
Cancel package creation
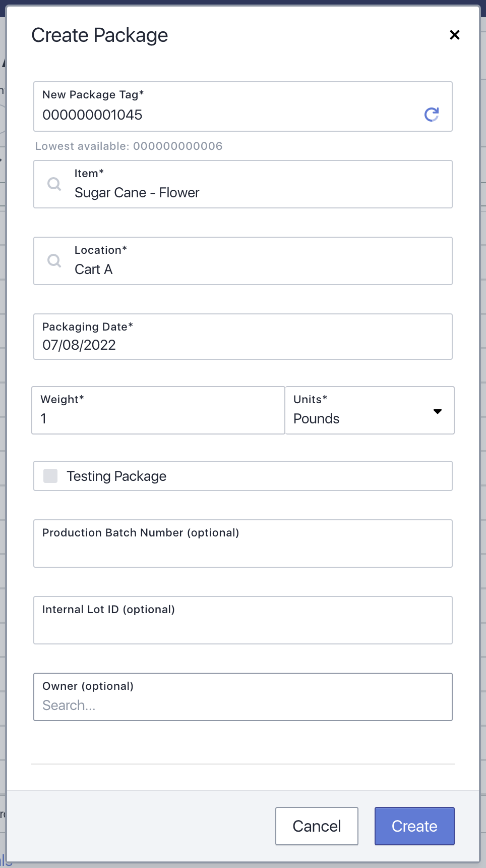pos(317,826)
